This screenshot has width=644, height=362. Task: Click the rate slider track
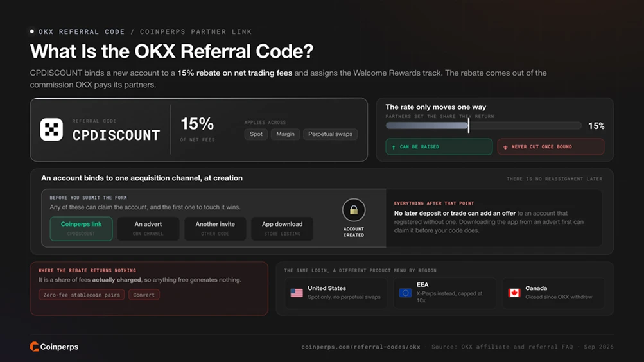coord(483,126)
